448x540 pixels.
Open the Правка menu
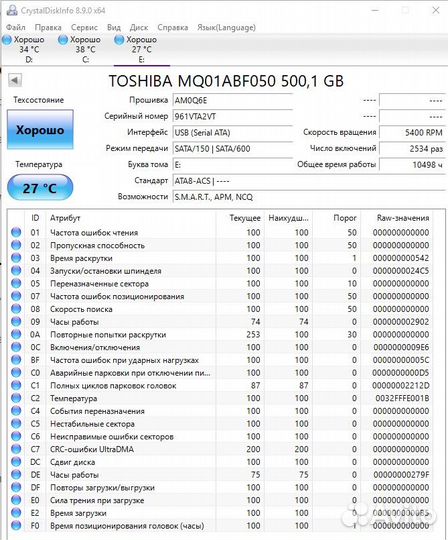click(x=48, y=28)
